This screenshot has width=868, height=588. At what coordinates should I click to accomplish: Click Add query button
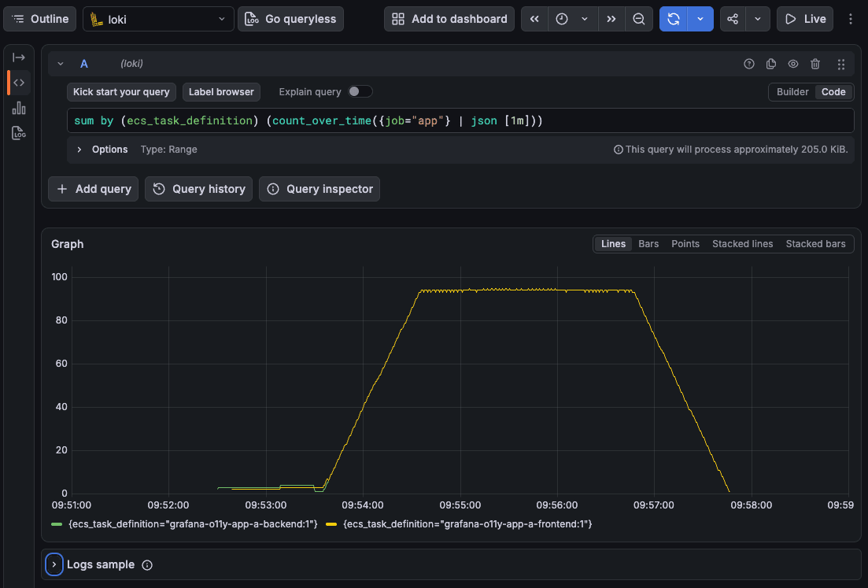(x=93, y=189)
